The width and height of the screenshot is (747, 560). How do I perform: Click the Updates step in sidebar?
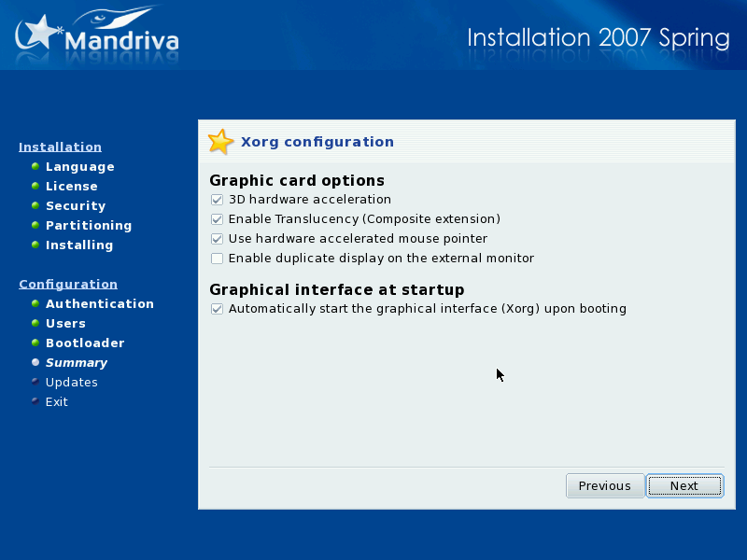pos(72,383)
